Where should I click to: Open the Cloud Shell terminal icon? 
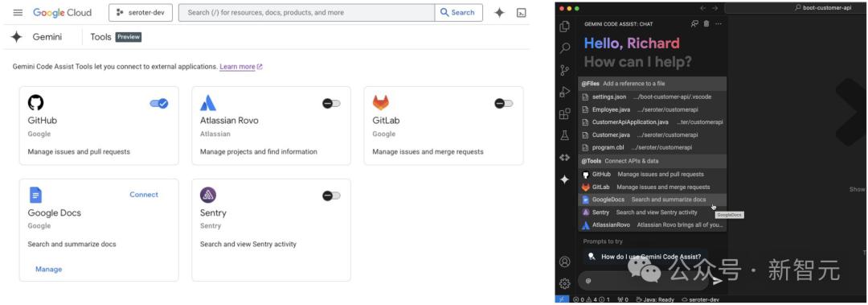click(521, 13)
